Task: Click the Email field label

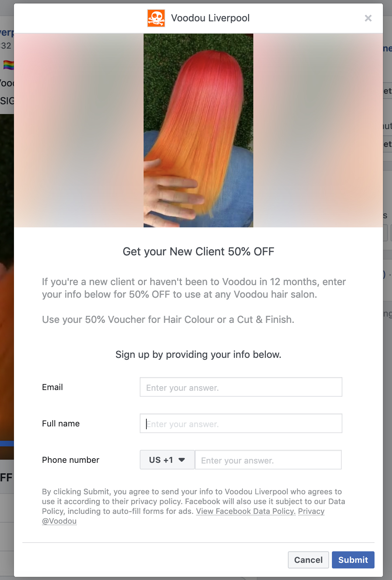Action: click(52, 387)
